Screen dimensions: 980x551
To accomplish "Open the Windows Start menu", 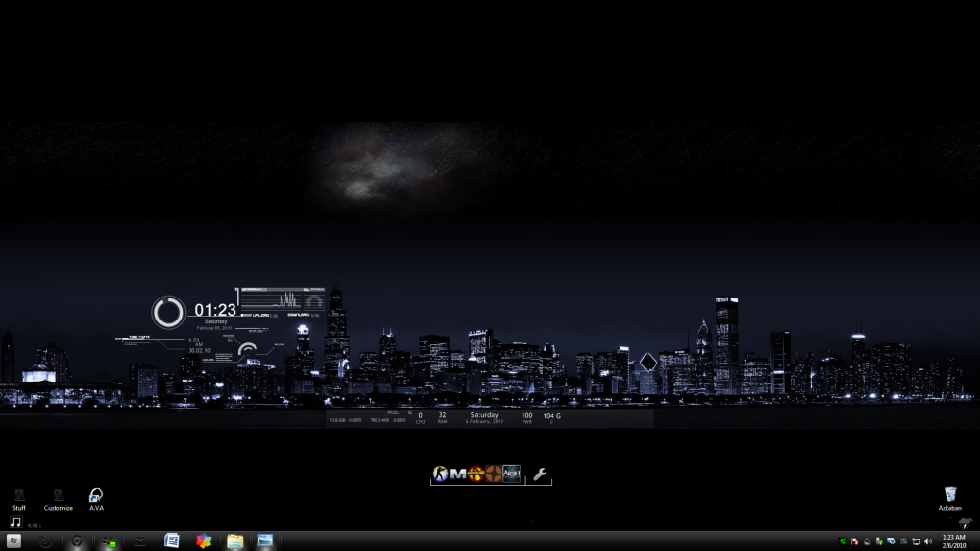I will [13, 541].
